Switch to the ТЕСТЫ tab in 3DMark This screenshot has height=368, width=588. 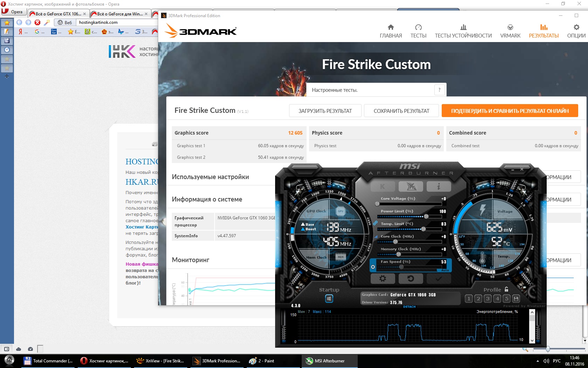[x=418, y=31]
